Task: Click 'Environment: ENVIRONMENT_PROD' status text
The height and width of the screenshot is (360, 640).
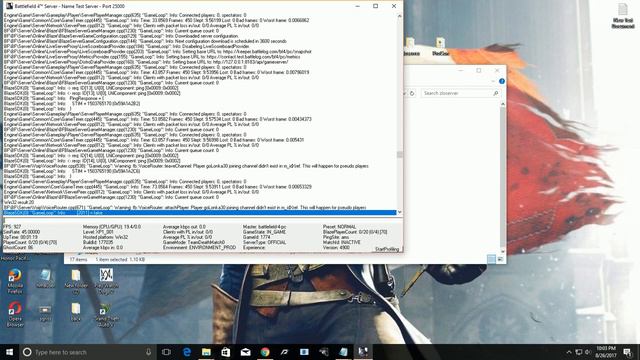Action: tap(199, 247)
